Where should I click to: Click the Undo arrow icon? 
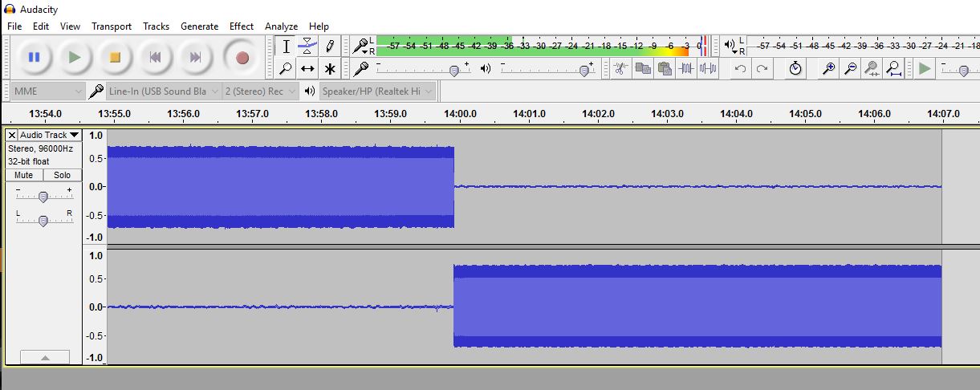(740, 69)
